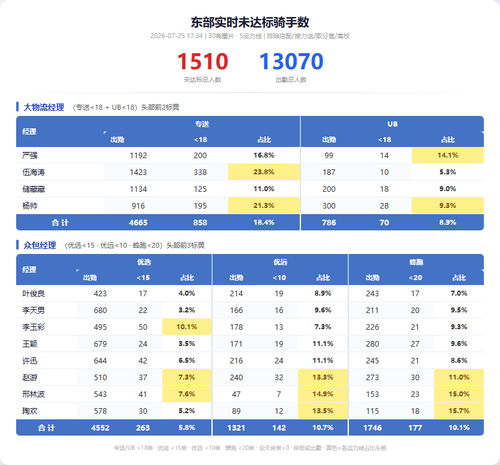Viewport: 500px width, 465px height.
Task: Click the 蜂跑 column group header
Action: 416,262
